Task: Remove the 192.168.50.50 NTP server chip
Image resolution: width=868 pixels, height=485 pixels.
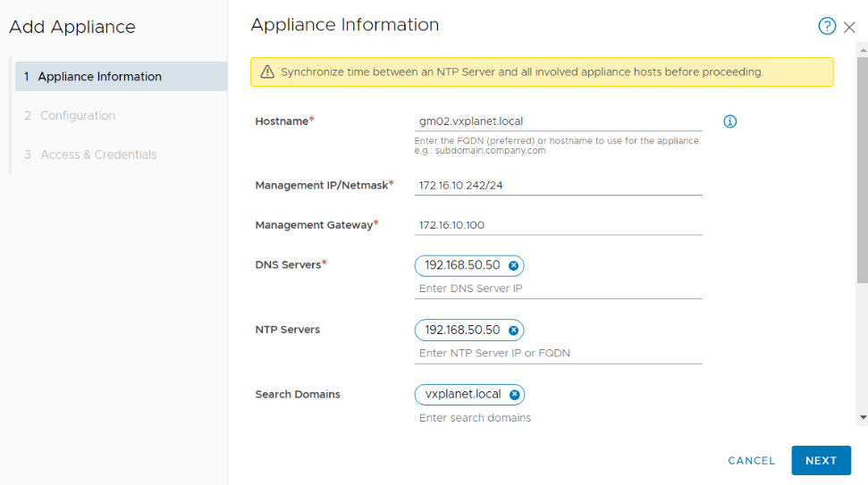Action: pyautogui.click(x=513, y=330)
